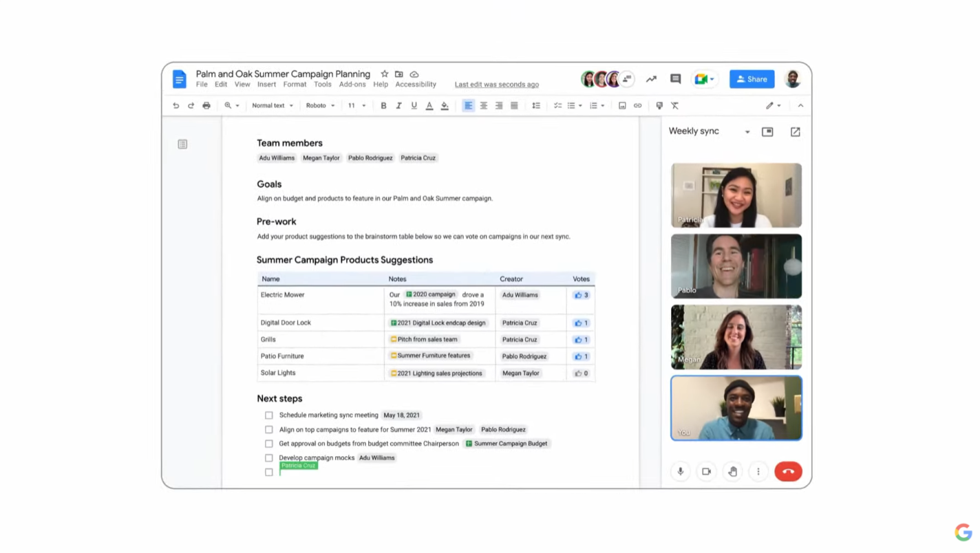Click the insert link icon
Viewport: 980px width, 553px height.
(637, 106)
